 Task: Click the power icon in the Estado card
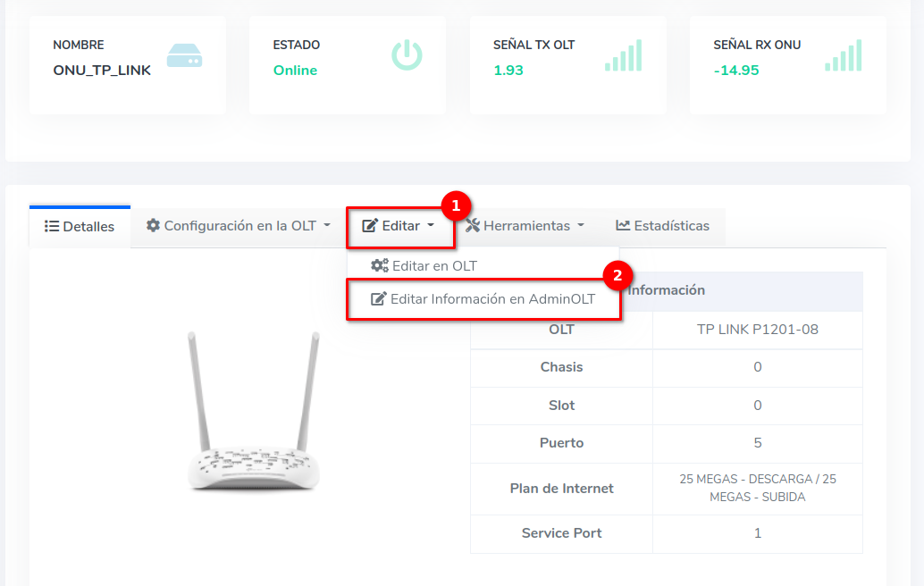[x=407, y=55]
